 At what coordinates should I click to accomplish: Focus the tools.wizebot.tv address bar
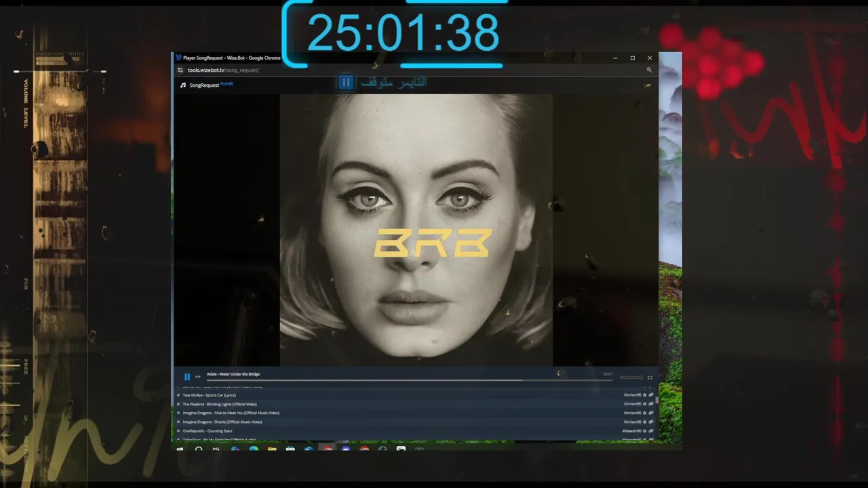(224, 70)
